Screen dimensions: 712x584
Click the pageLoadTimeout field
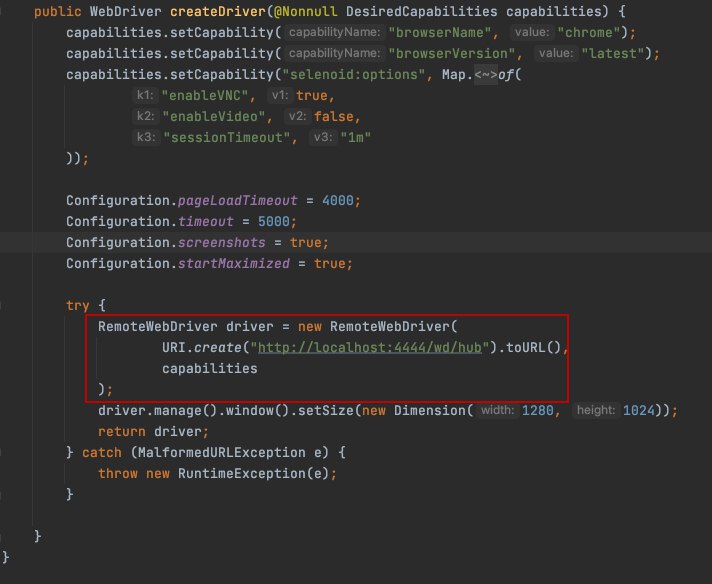pos(237,200)
